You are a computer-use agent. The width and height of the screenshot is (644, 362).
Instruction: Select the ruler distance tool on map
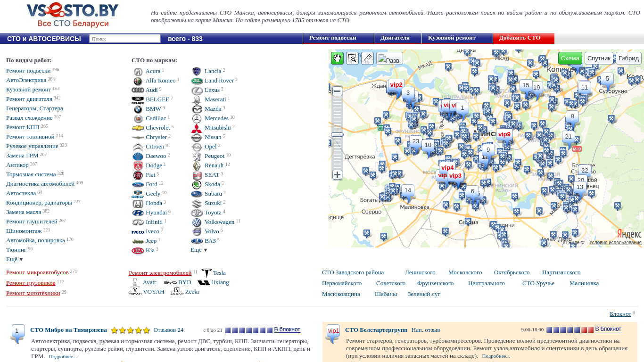[x=367, y=58]
